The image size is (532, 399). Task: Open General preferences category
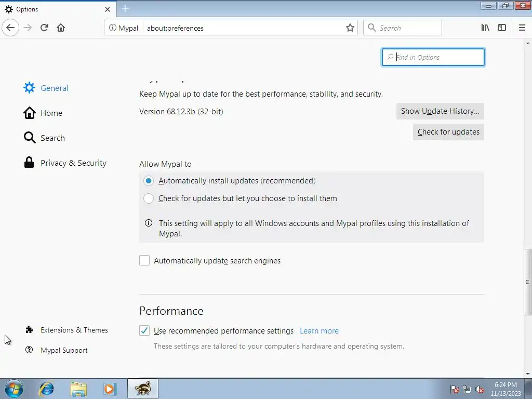click(x=46, y=88)
